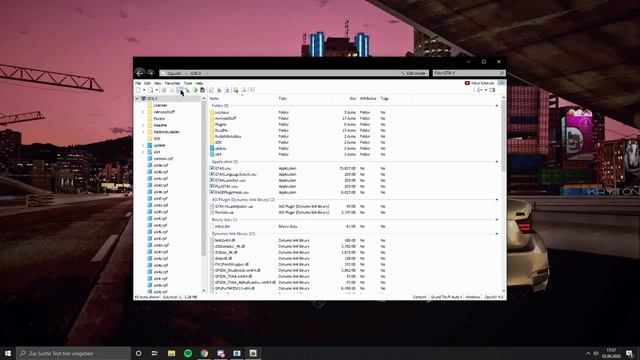Open the view mode dropdown arrow at toolbar right
This screenshot has width=640, height=360.
486,90
